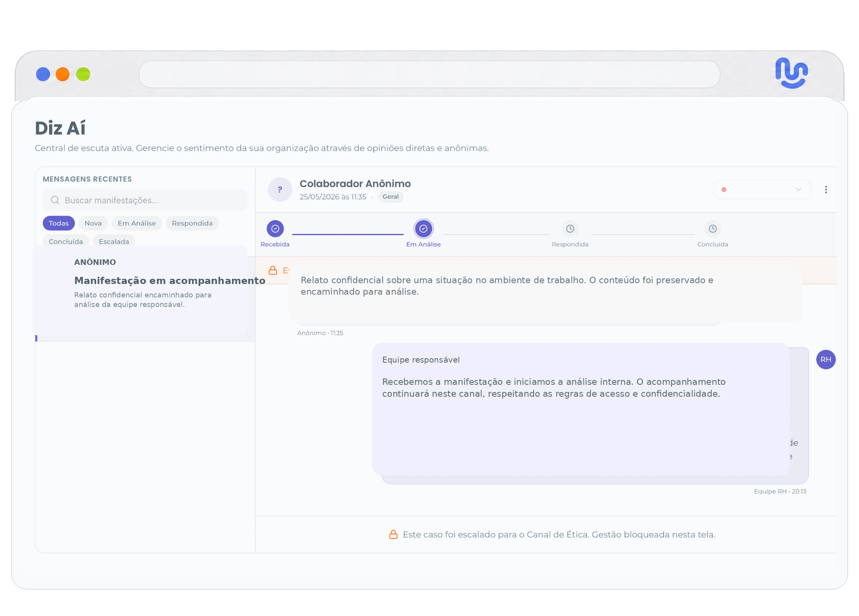
Task: Open the status dropdown with red dot
Action: pyautogui.click(x=762, y=190)
